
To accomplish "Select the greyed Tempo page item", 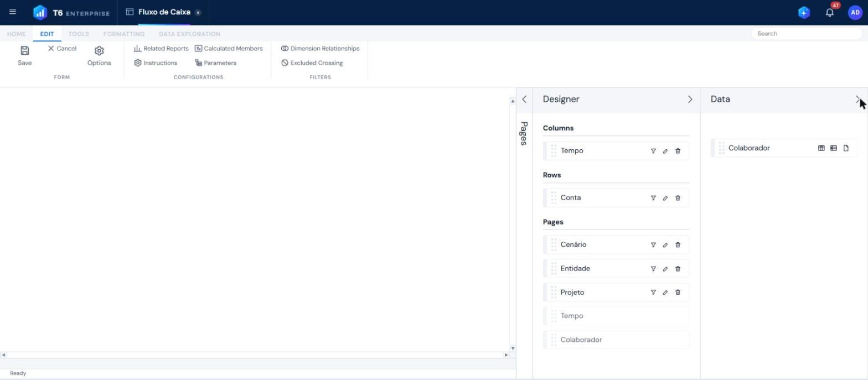I will point(616,316).
